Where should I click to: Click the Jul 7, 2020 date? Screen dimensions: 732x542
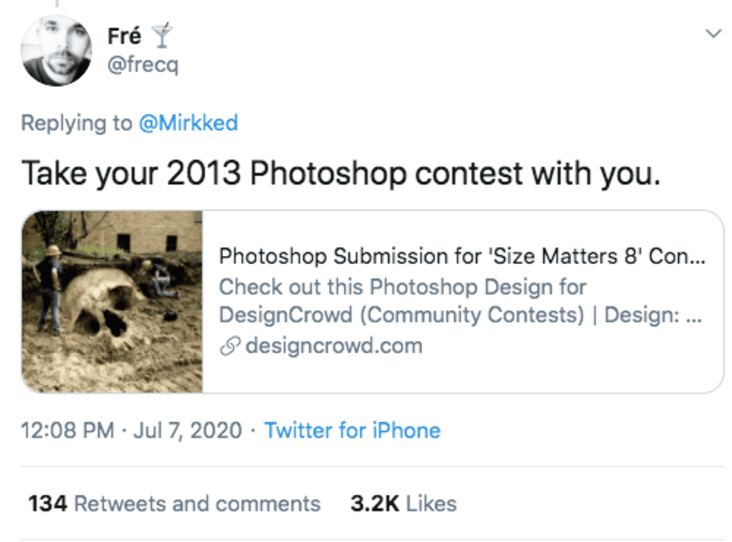point(188,430)
